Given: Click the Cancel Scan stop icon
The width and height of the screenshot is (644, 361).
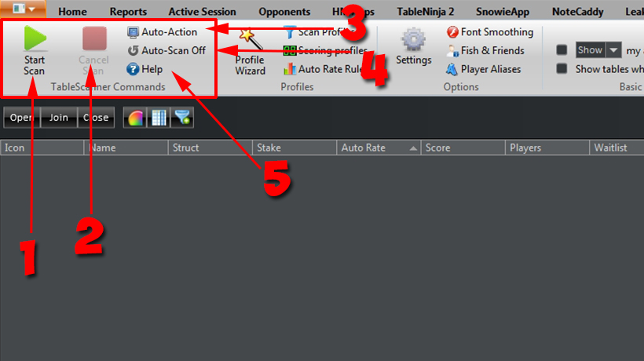Looking at the screenshot, I should click(94, 38).
